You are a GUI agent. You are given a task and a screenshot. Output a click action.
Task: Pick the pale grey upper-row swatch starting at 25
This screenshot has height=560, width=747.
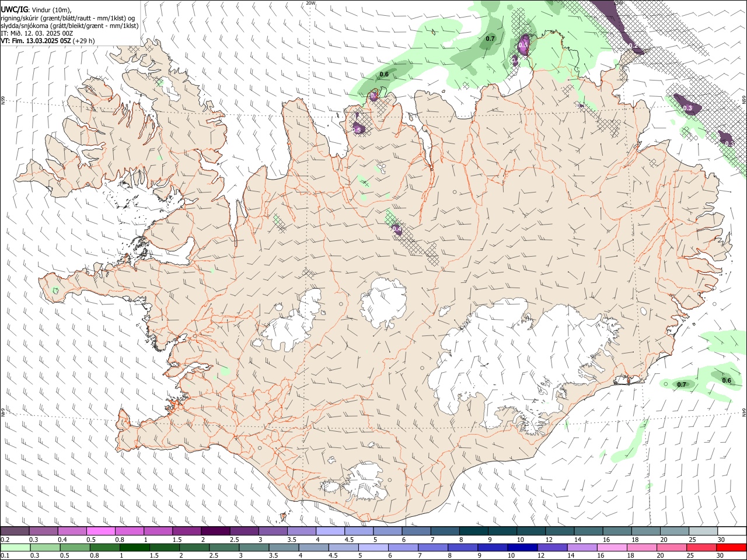(703, 531)
